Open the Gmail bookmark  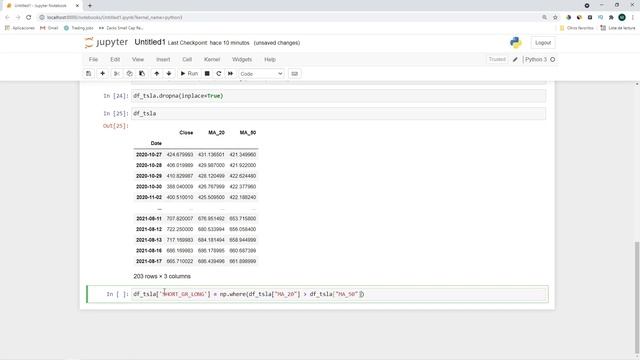49,28
